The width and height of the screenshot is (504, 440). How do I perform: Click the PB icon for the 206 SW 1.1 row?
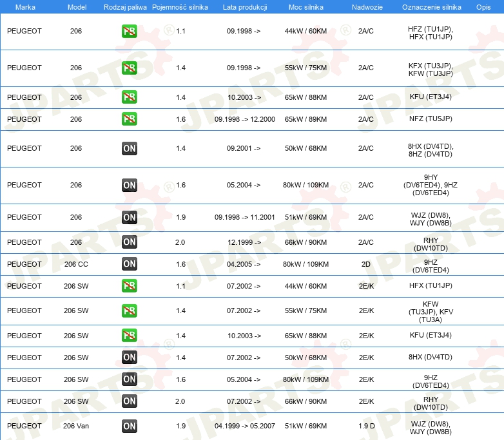coord(129,286)
